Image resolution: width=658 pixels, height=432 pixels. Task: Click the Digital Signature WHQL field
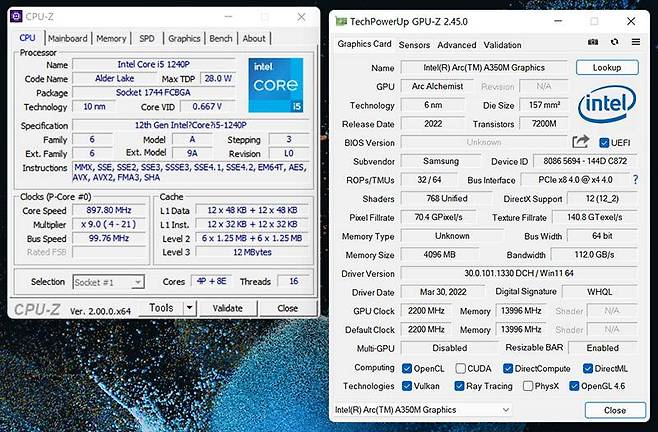(x=599, y=292)
